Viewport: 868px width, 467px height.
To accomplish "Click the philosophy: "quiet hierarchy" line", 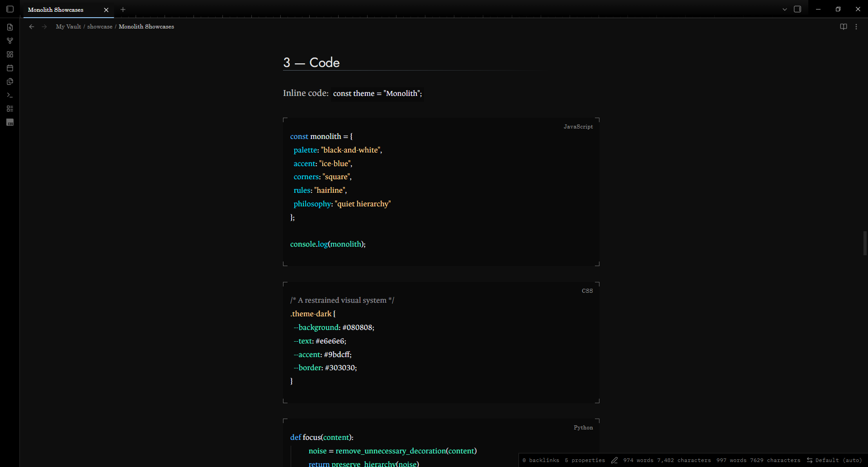I will (342, 204).
